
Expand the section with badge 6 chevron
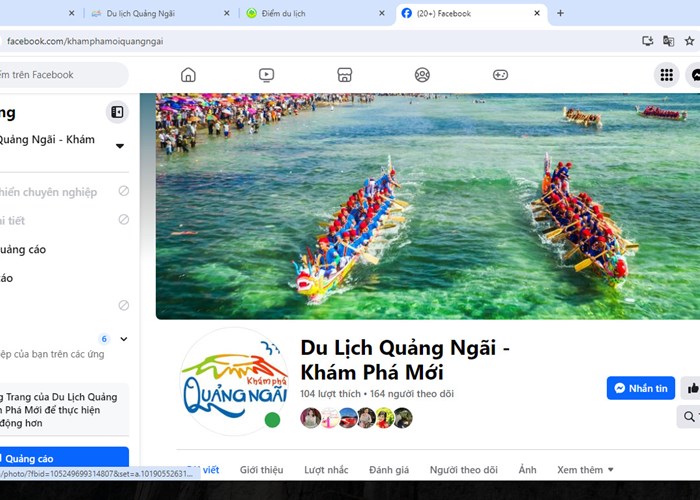(x=124, y=339)
